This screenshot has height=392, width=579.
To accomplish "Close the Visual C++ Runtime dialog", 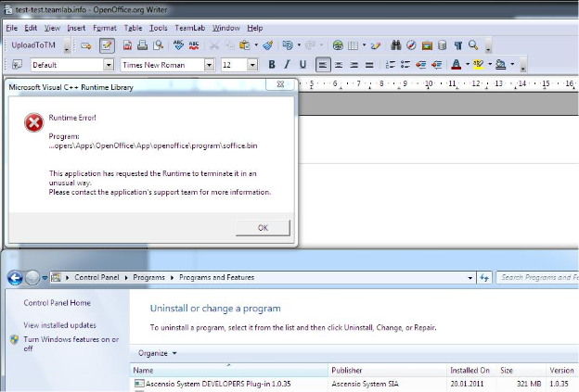I will click(x=280, y=84).
